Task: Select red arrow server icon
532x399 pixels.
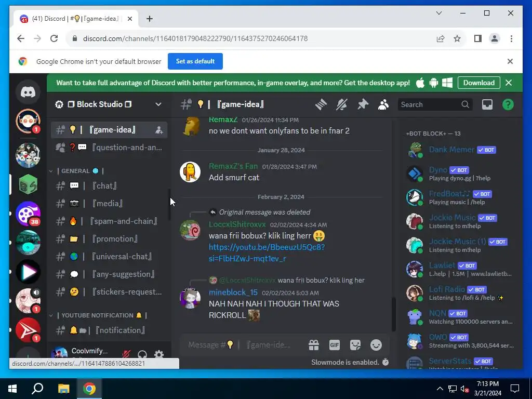Action: 28,330
